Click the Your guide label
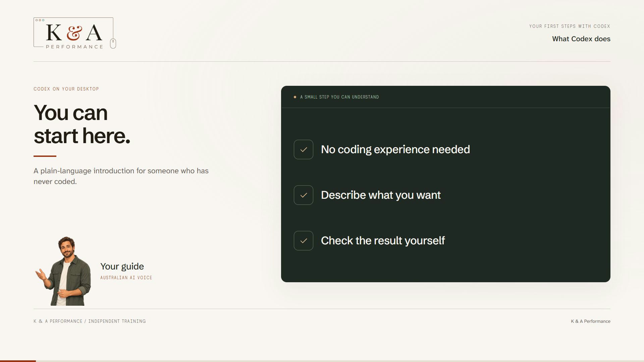Image resolution: width=644 pixels, height=362 pixels. (x=122, y=266)
